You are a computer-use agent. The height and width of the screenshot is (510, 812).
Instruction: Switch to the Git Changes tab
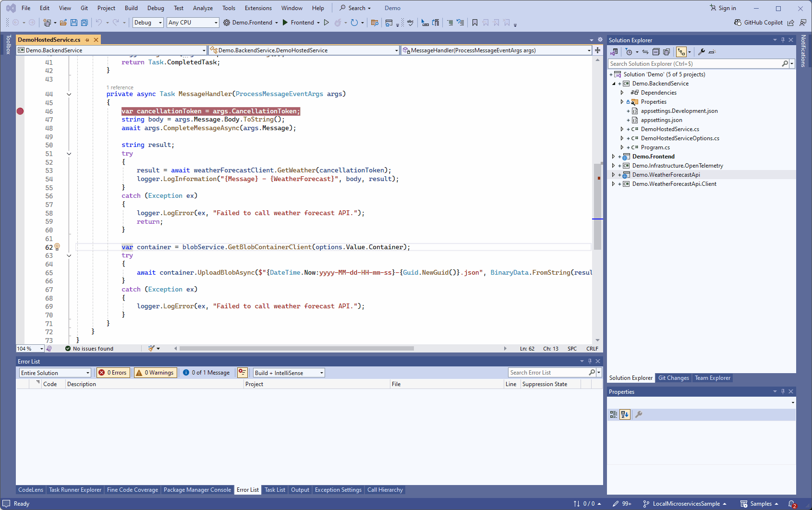[x=673, y=378]
